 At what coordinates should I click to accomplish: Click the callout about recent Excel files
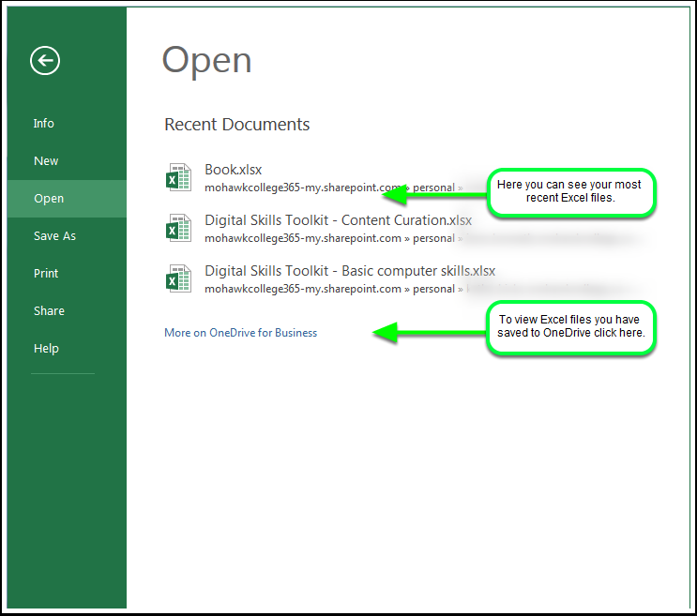[569, 192]
